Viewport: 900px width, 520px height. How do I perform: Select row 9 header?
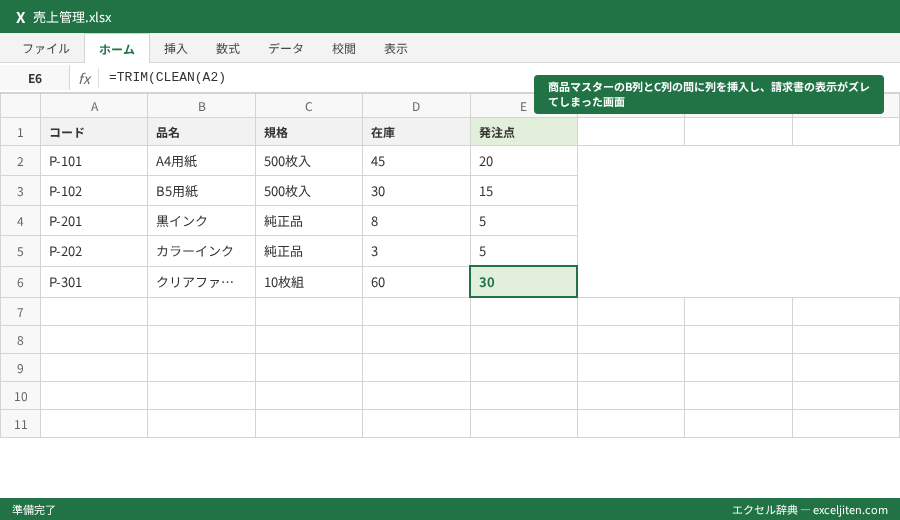21,368
